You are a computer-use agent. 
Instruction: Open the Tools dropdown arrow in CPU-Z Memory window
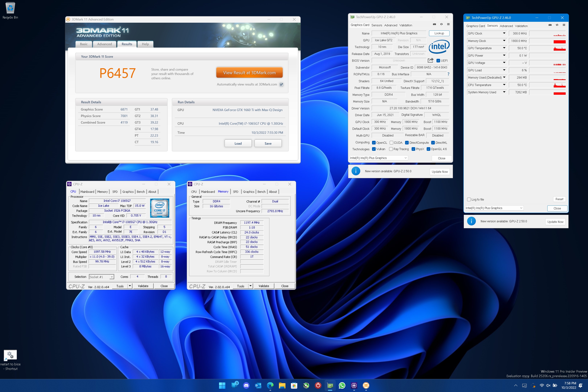point(250,286)
